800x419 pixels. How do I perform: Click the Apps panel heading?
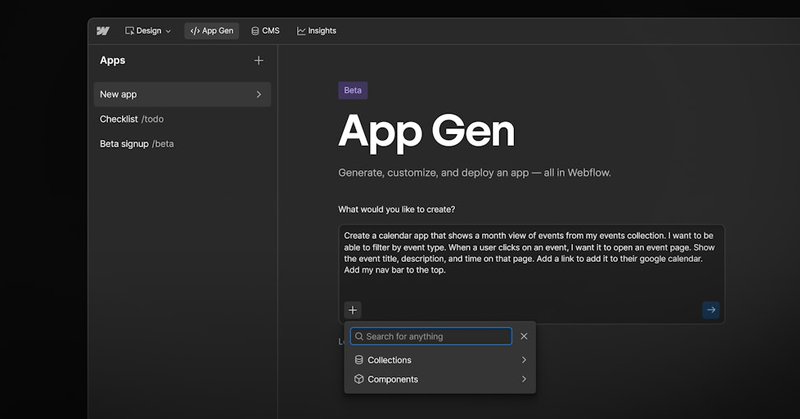[112, 60]
